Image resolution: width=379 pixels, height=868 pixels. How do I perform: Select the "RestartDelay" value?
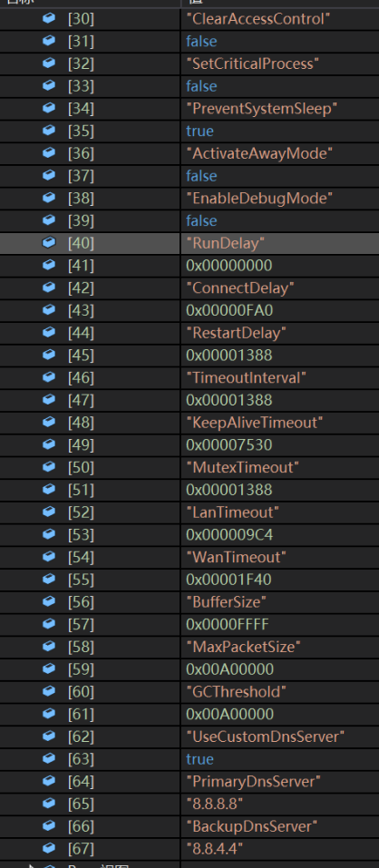point(237,333)
